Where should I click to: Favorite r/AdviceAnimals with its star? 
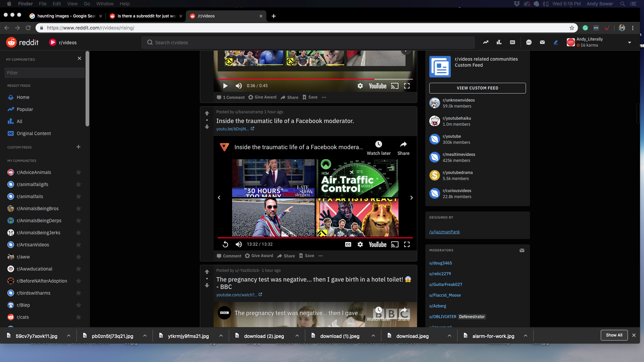click(x=78, y=172)
